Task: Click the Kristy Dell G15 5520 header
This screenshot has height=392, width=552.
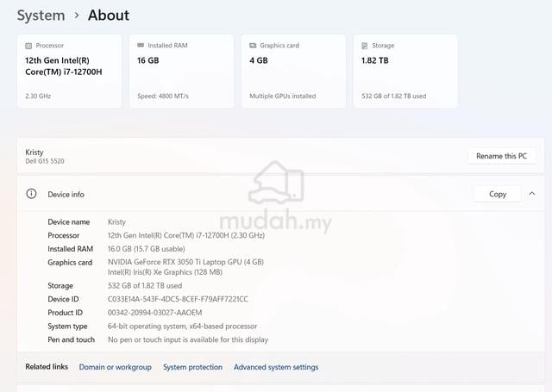Action: point(45,157)
